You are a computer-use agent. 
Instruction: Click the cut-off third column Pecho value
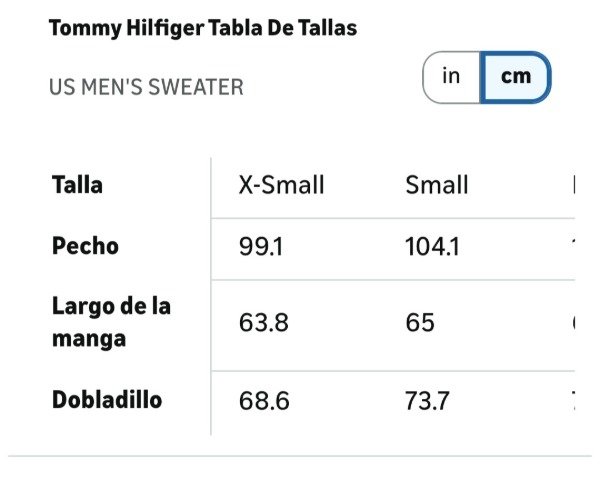pyautogui.click(x=573, y=246)
